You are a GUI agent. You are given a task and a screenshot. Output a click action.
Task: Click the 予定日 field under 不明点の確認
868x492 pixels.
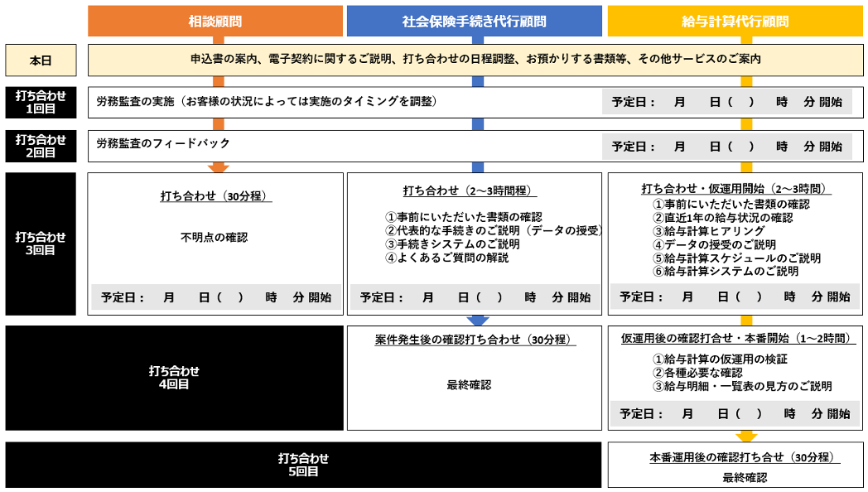coord(215,297)
